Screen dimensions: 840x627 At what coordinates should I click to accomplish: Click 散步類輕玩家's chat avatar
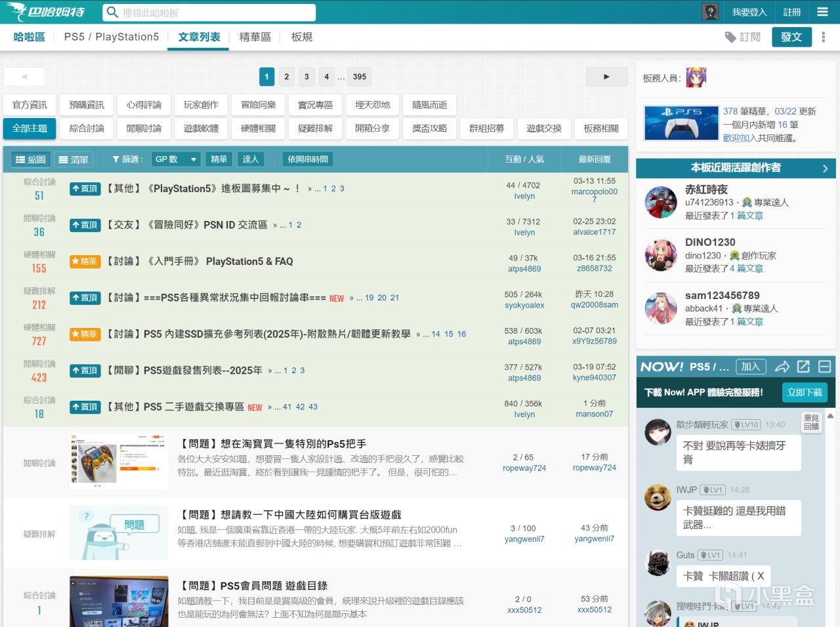(658, 432)
